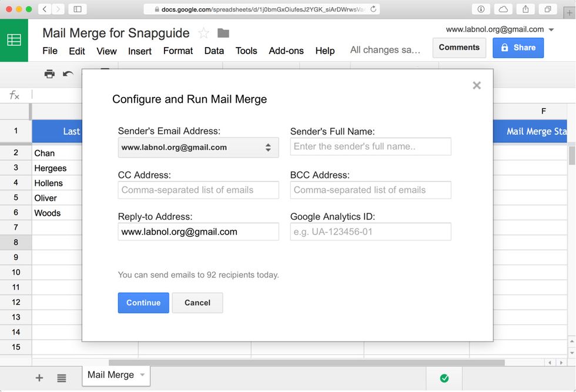Open the Sender's Email Address selector
This screenshot has width=576, height=392.
pyautogui.click(x=198, y=148)
